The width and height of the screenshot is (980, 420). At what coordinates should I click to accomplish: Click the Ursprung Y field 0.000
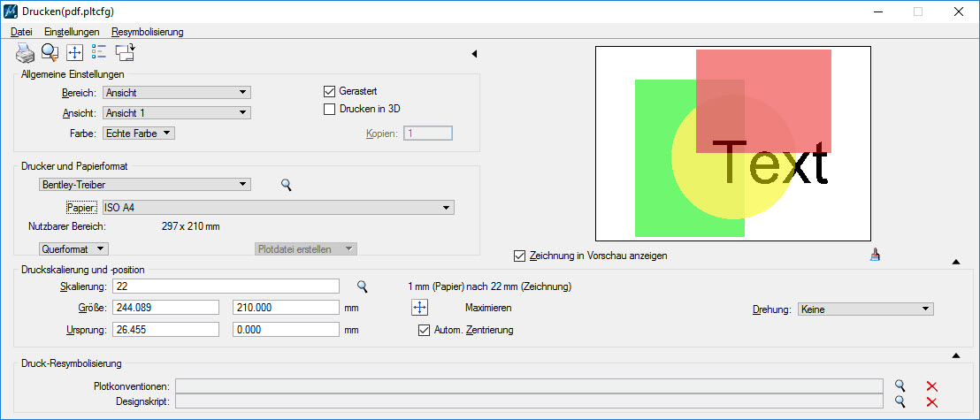coord(286,330)
